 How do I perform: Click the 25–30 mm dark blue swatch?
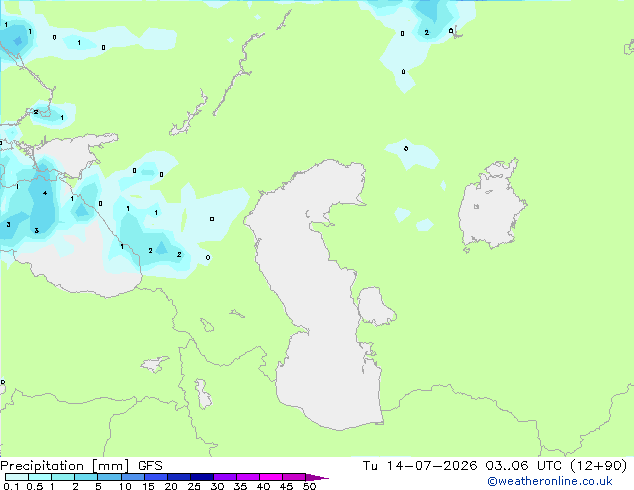click(x=201, y=477)
